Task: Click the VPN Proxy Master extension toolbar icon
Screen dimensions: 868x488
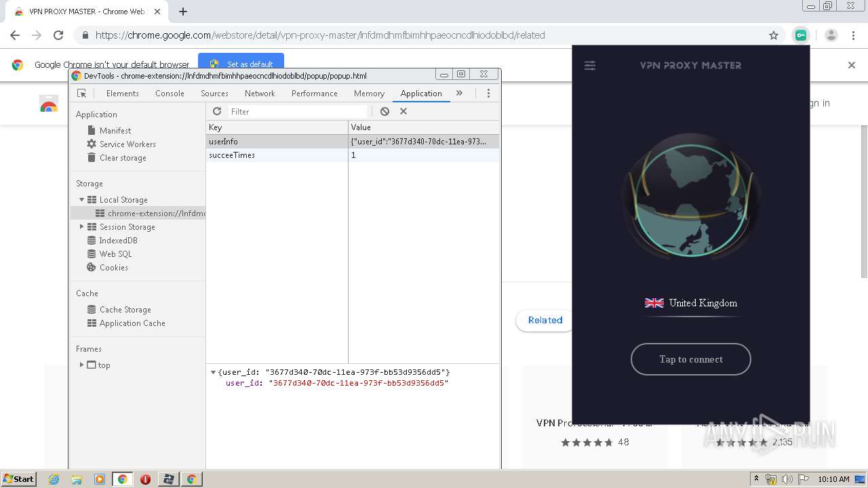Action: [x=801, y=35]
